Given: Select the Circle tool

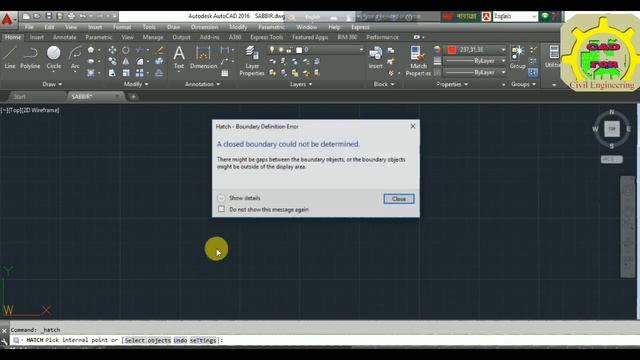Looking at the screenshot, I should pyautogui.click(x=53, y=57).
